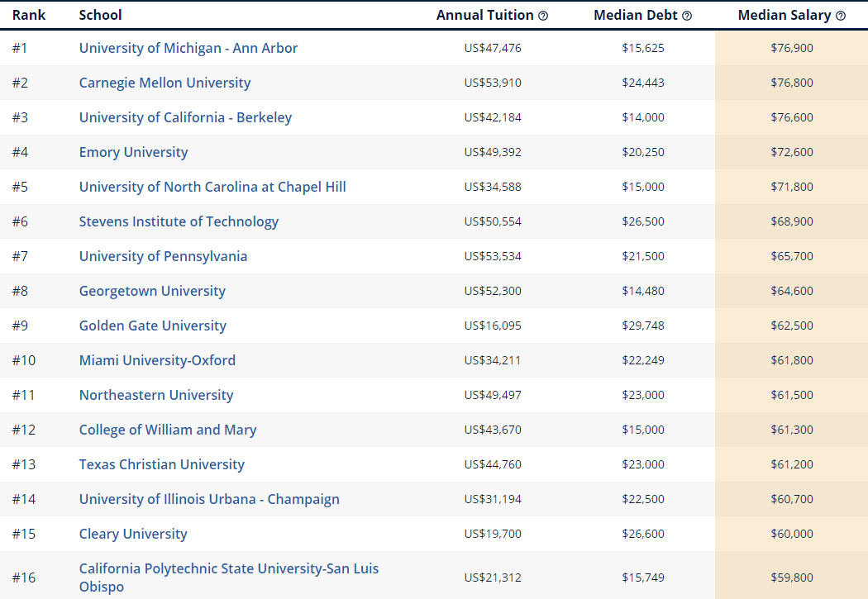
Task: Click the help icon beside Median Debt
Action: (687, 16)
